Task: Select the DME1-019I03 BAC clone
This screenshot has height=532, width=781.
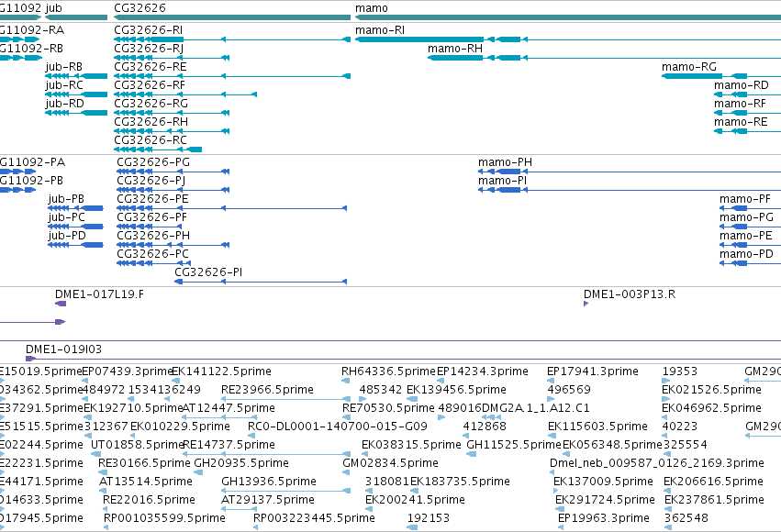Action: click(x=63, y=349)
